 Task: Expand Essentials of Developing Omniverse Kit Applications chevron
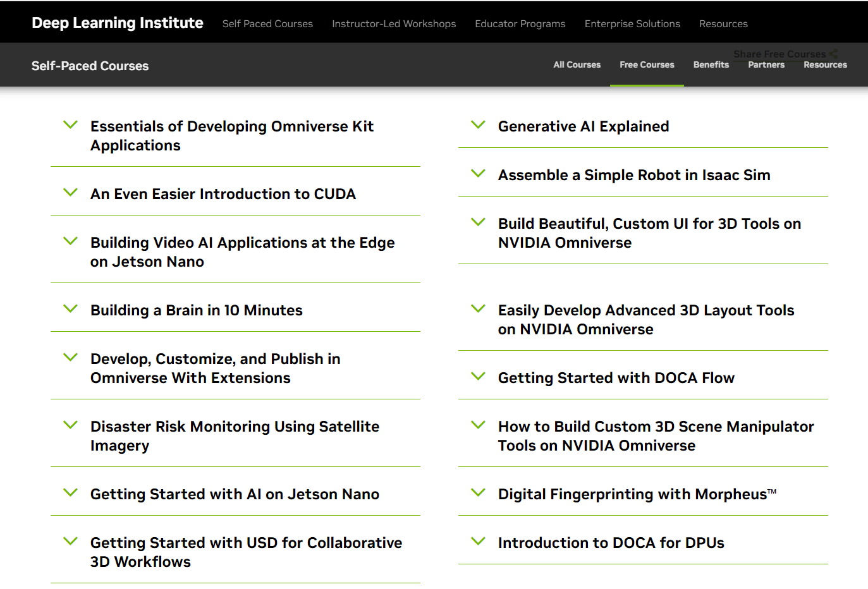pos(71,124)
